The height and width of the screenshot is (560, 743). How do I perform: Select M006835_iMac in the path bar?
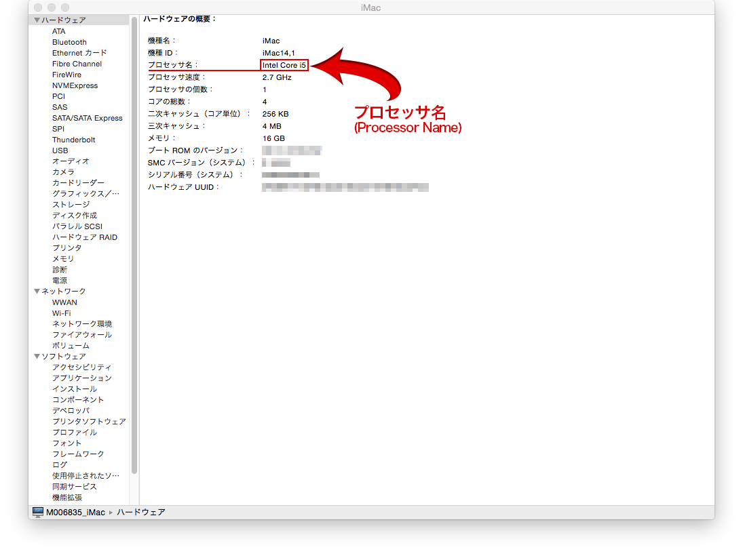point(75,512)
